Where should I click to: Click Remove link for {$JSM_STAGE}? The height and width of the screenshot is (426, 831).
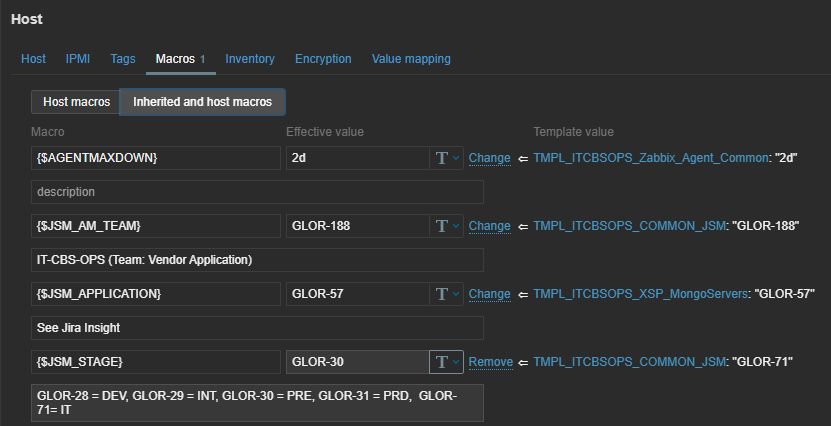[490, 362]
